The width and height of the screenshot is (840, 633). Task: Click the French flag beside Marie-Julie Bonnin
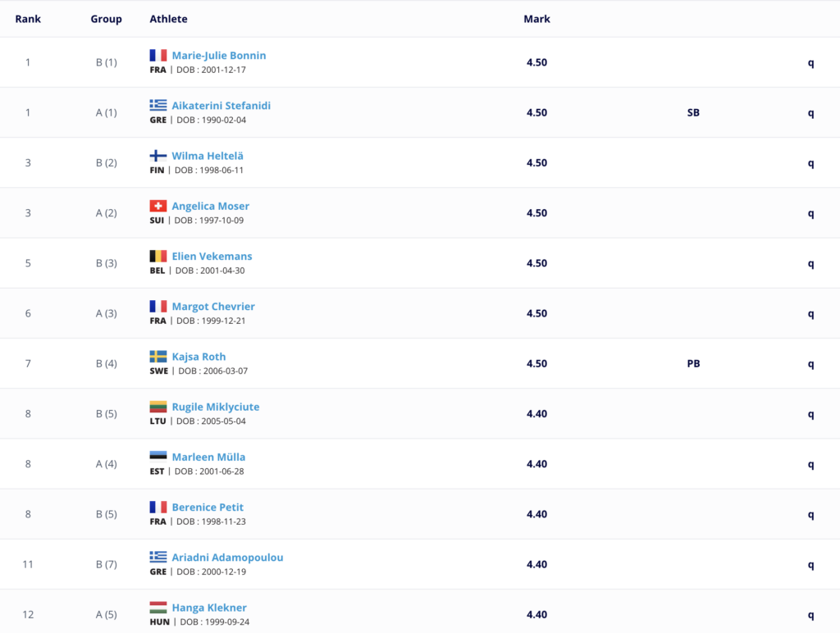(x=158, y=55)
